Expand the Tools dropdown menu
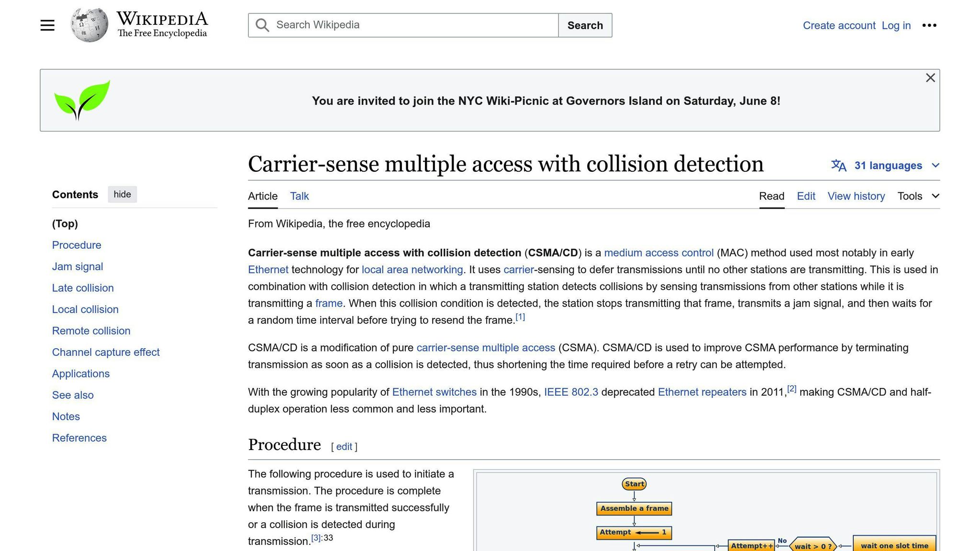980x551 pixels. tap(918, 196)
